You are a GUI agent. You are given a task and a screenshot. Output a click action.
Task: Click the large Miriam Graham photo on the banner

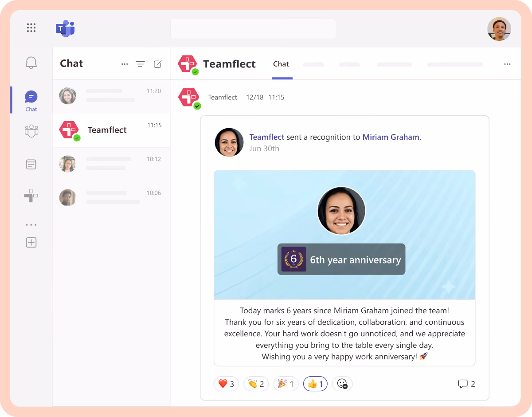click(x=341, y=211)
